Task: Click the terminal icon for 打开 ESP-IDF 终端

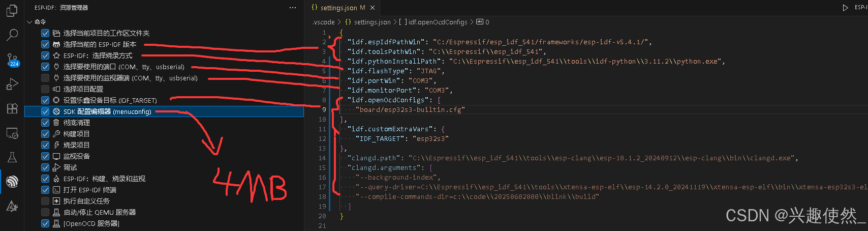Action: pos(56,190)
